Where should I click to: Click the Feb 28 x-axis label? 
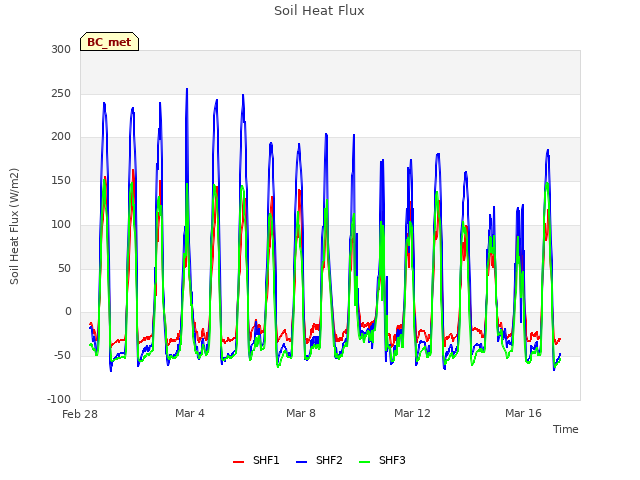point(80,414)
